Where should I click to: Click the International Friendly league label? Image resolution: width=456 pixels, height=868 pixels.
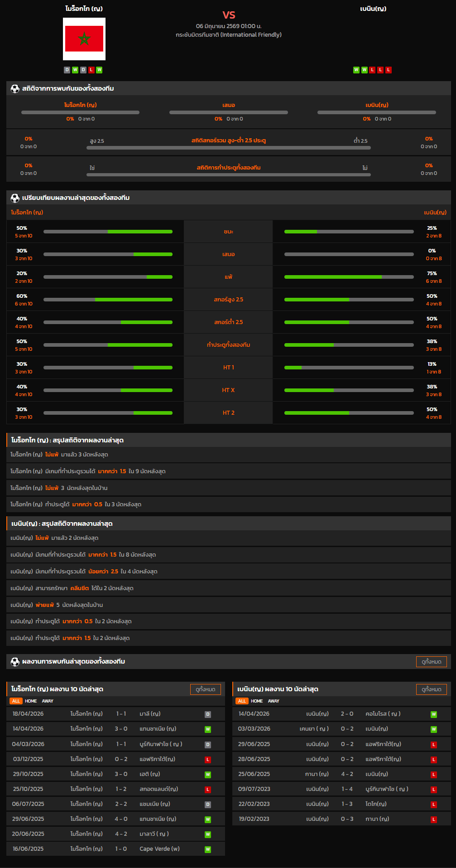pos(229,35)
